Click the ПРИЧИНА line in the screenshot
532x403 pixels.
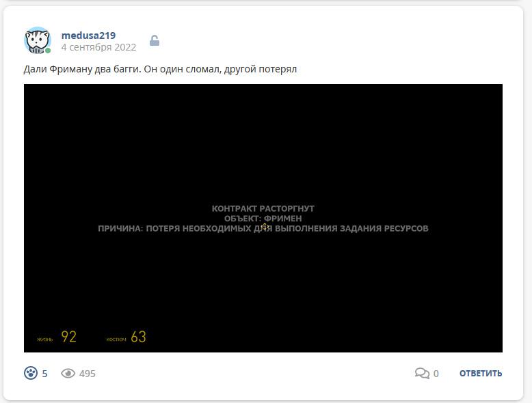click(263, 228)
